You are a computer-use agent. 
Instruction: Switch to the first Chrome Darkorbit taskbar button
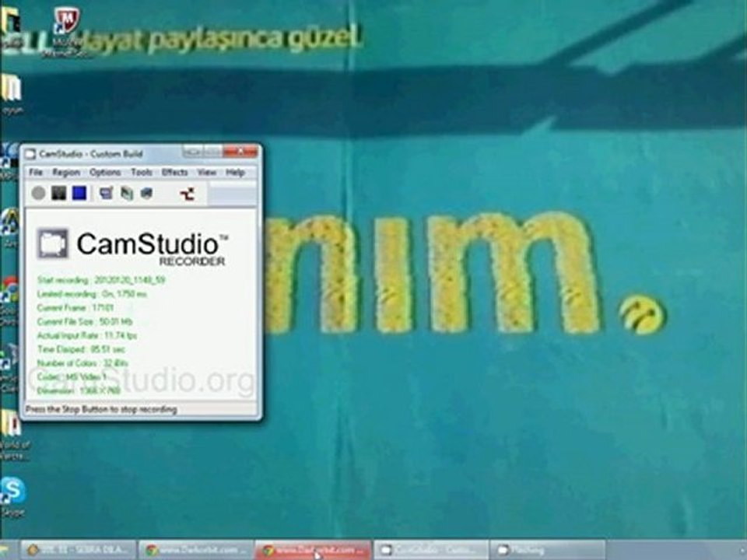196,550
